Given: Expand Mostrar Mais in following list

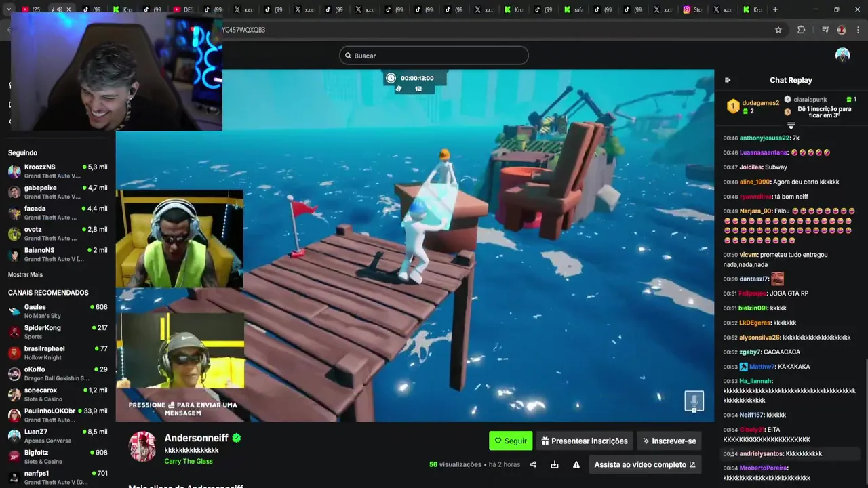Looking at the screenshot, I should [25, 274].
